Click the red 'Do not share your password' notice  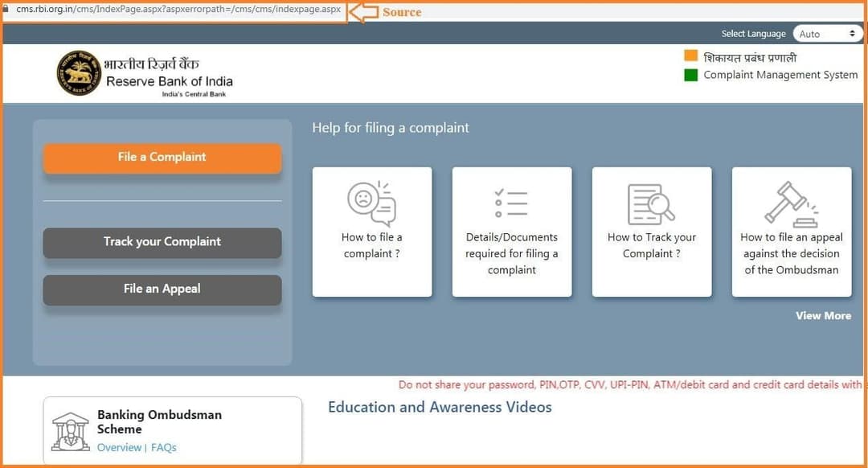[630, 384]
